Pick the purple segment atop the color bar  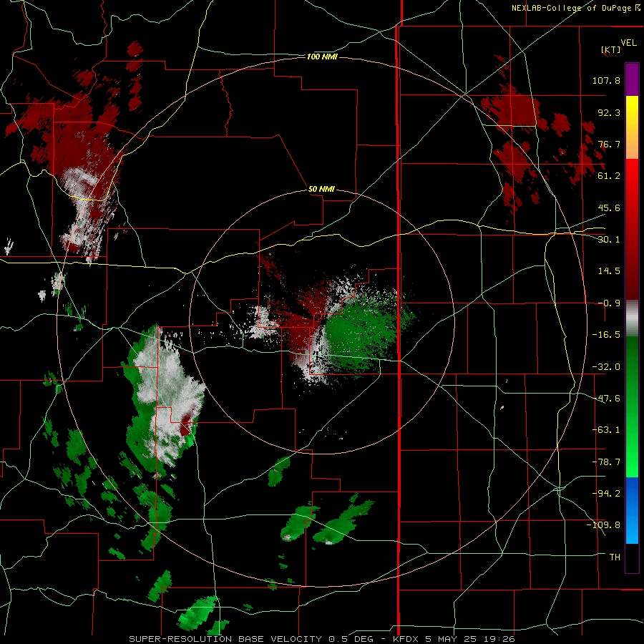(x=632, y=79)
